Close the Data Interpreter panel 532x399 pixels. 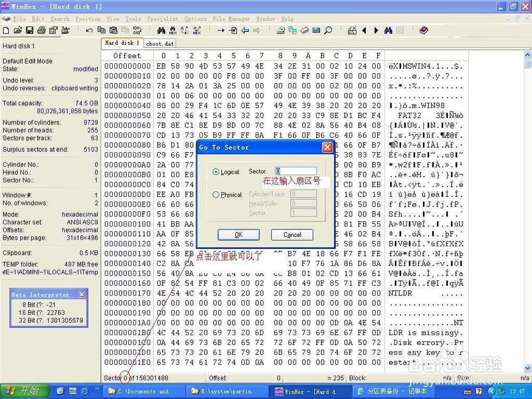coord(82,295)
